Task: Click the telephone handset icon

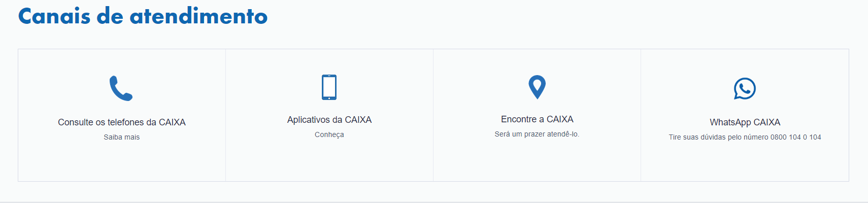Action: (121, 88)
